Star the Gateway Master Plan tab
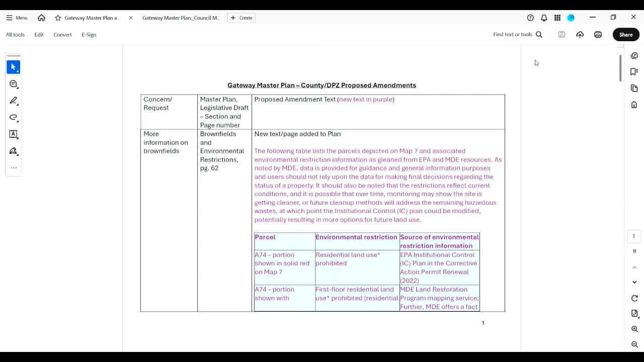The image size is (644, 362). click(58, 18)
